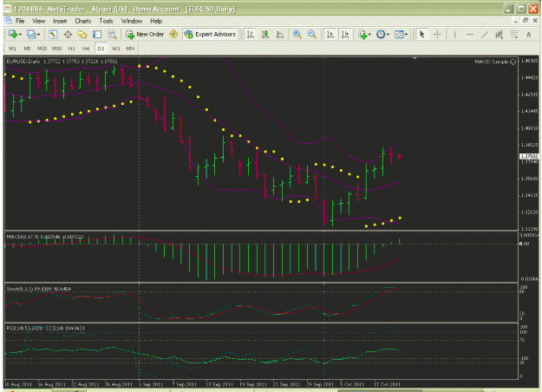Screen dimensions: 542x392
Task: Click the New Order button
Action: coord(145,34)
